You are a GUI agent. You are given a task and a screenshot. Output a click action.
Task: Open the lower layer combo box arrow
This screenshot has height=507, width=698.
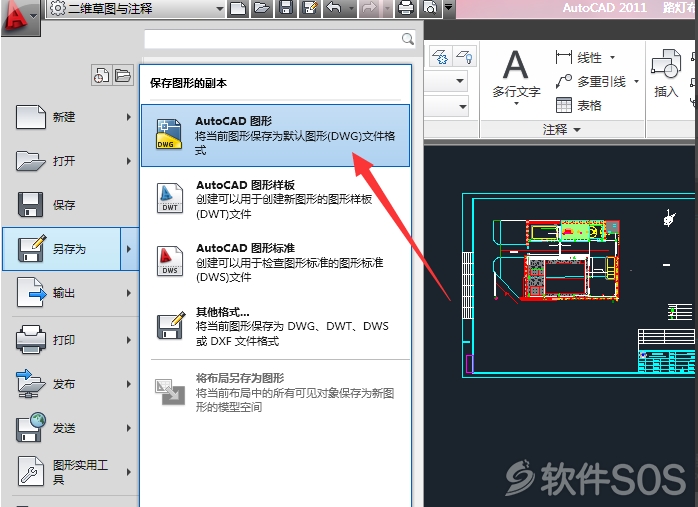coord(463,106)
